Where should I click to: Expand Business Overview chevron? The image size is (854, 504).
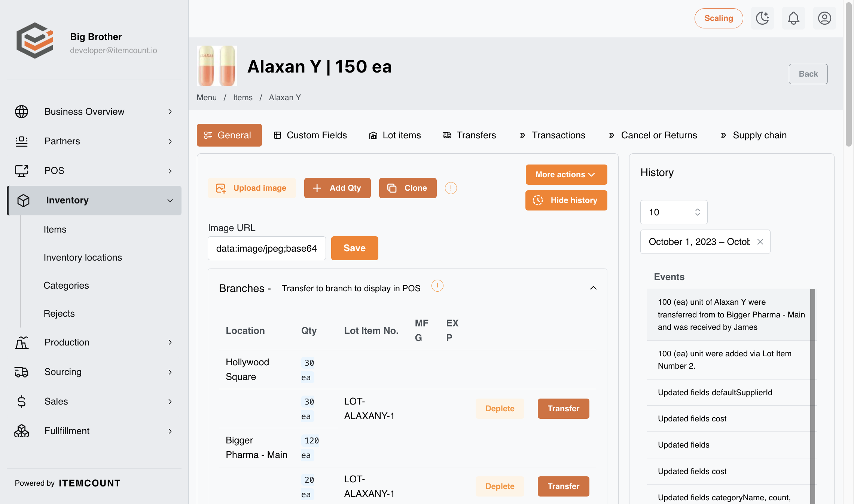(170, 111)
